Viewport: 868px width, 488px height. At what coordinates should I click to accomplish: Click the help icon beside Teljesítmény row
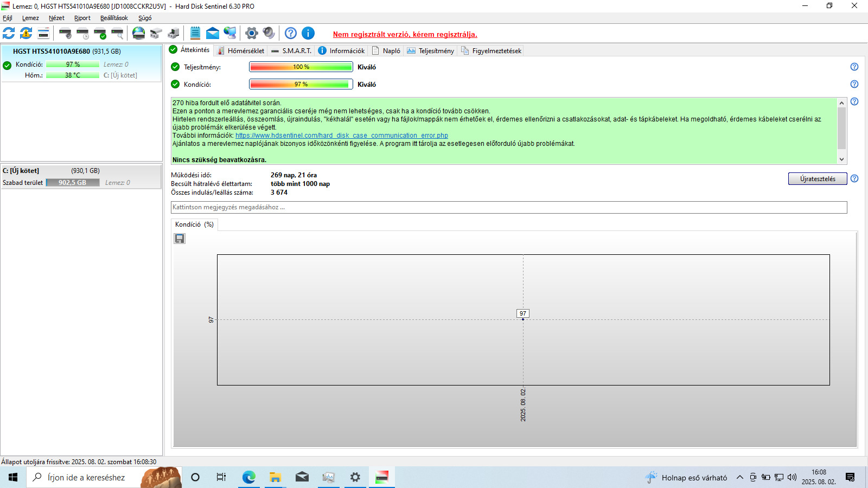pos(854,67)
